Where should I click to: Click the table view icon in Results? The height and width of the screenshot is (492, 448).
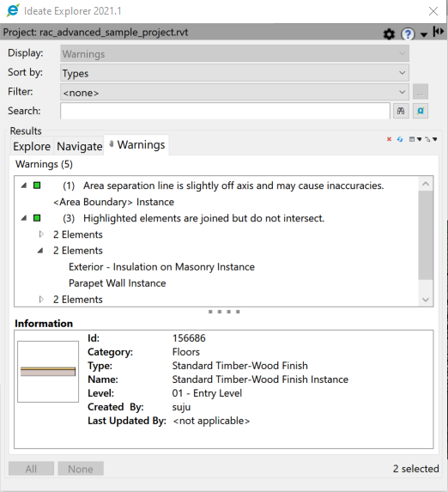[x=412, y=139]
